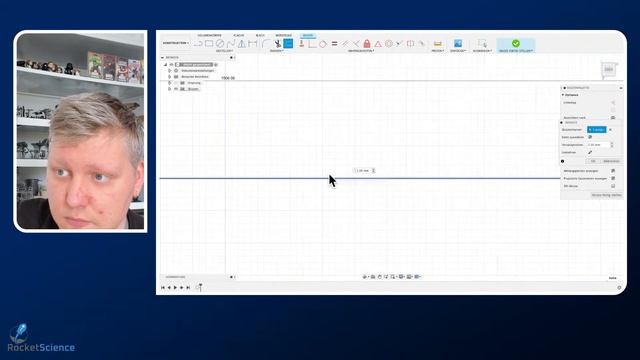Apply the Midpoint triangle constraint
Image resolution: width=640 pixels, height=360 pixels.
point(378,43)
